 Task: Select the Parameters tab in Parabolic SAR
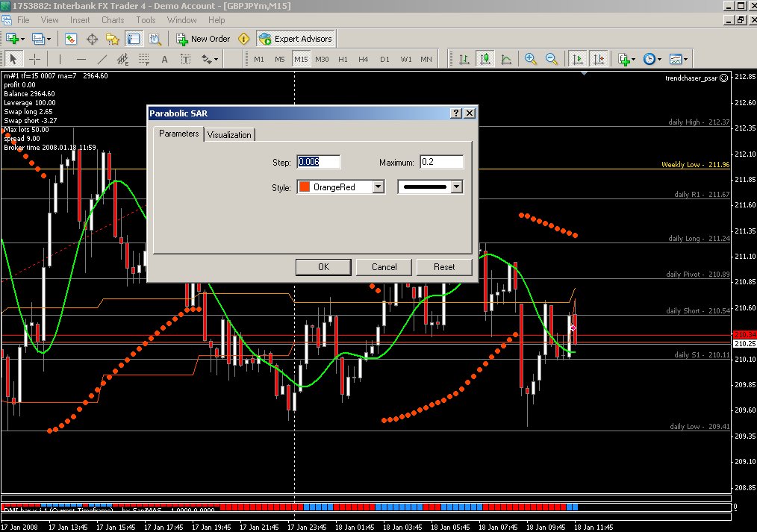[178, 134]
